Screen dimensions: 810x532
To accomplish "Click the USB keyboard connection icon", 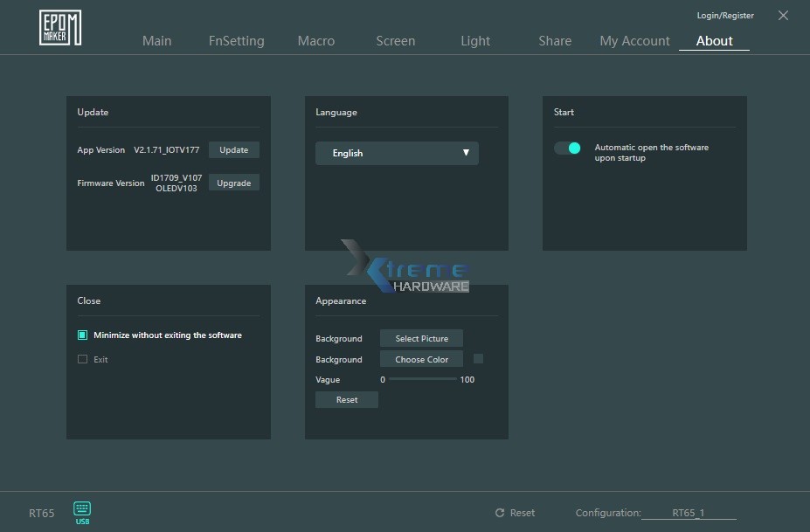I will (81, 511).
